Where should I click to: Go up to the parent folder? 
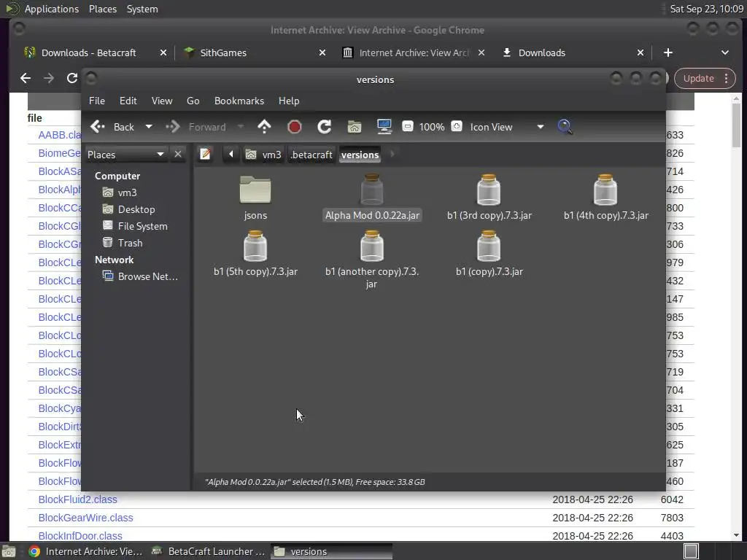click(x=264, y=127)
